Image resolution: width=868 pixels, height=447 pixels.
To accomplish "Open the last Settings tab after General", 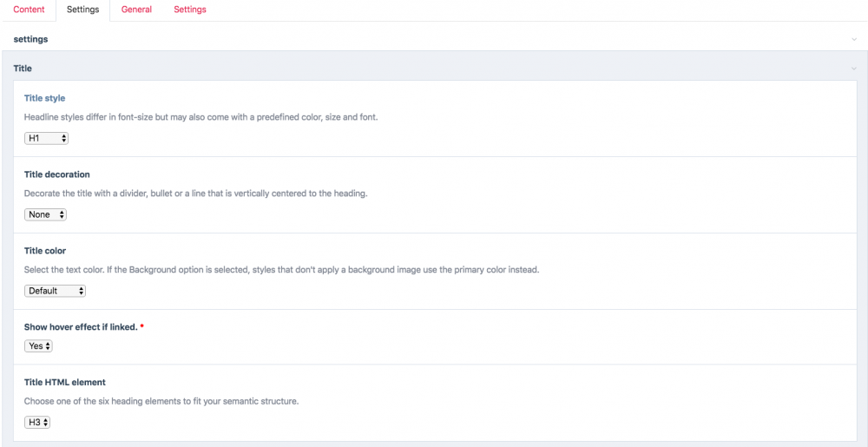I will 190,10.
